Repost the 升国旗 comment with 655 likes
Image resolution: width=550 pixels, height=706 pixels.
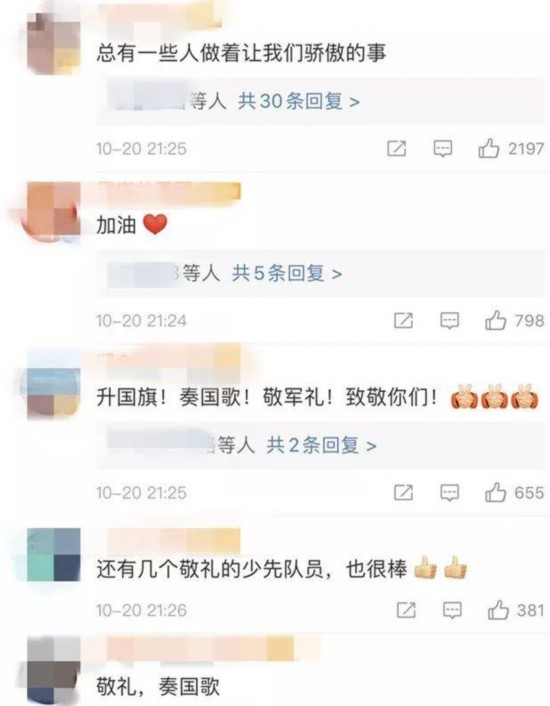403,492
